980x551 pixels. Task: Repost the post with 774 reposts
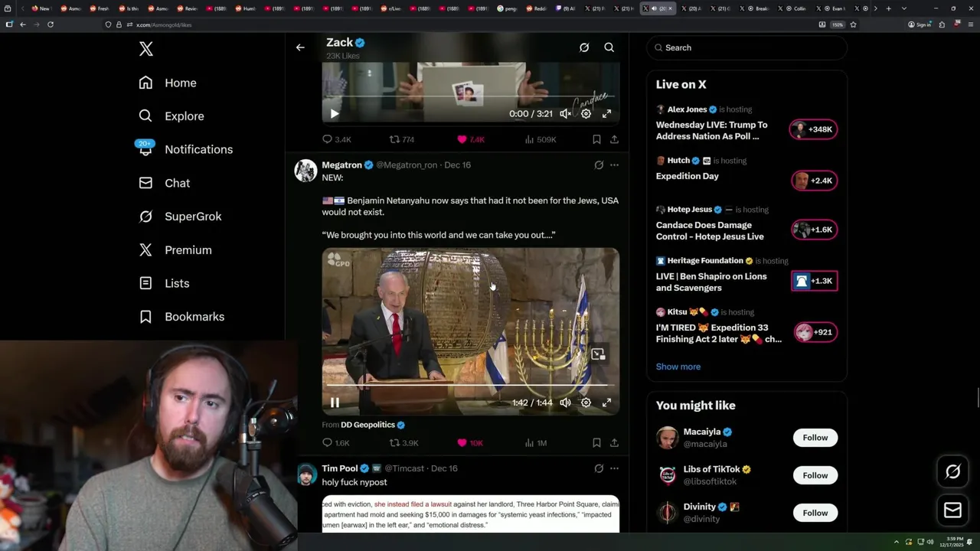(x=402, y=139)
